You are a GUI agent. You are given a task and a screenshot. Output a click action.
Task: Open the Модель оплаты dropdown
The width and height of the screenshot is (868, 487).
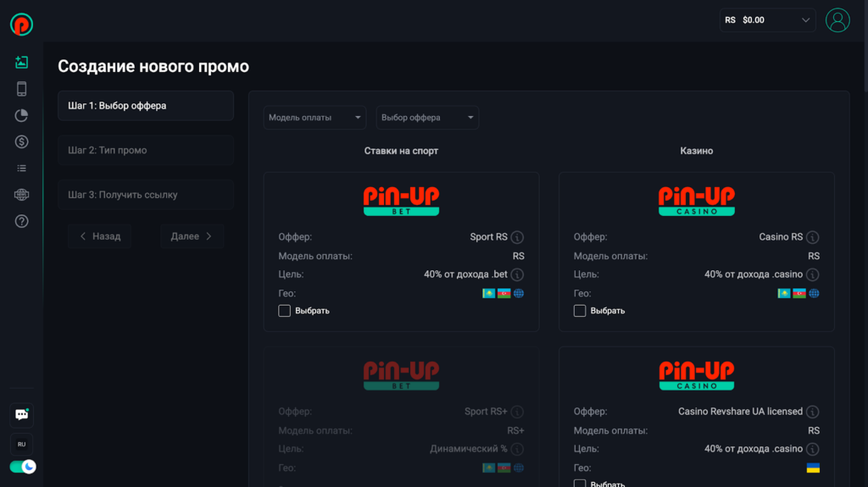(315, 118)
